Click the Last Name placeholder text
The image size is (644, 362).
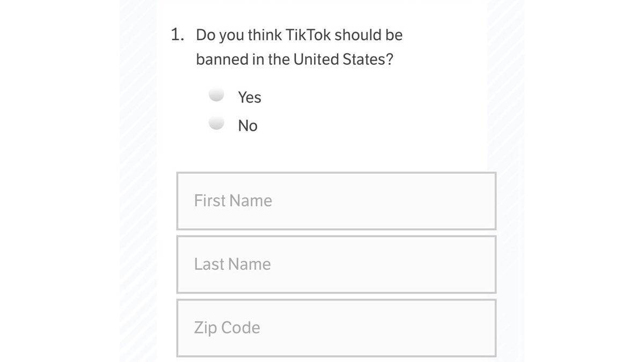(x=232, y=263)
